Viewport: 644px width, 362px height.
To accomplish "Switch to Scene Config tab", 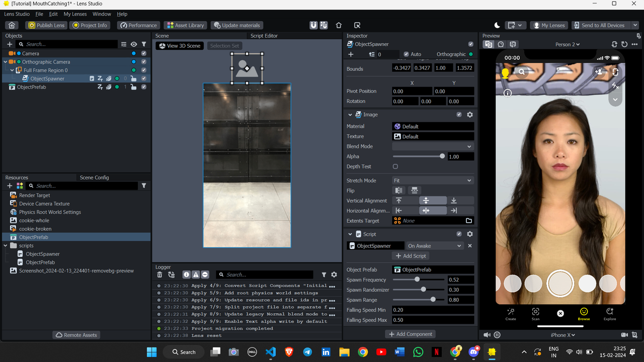I will (94, 177).
